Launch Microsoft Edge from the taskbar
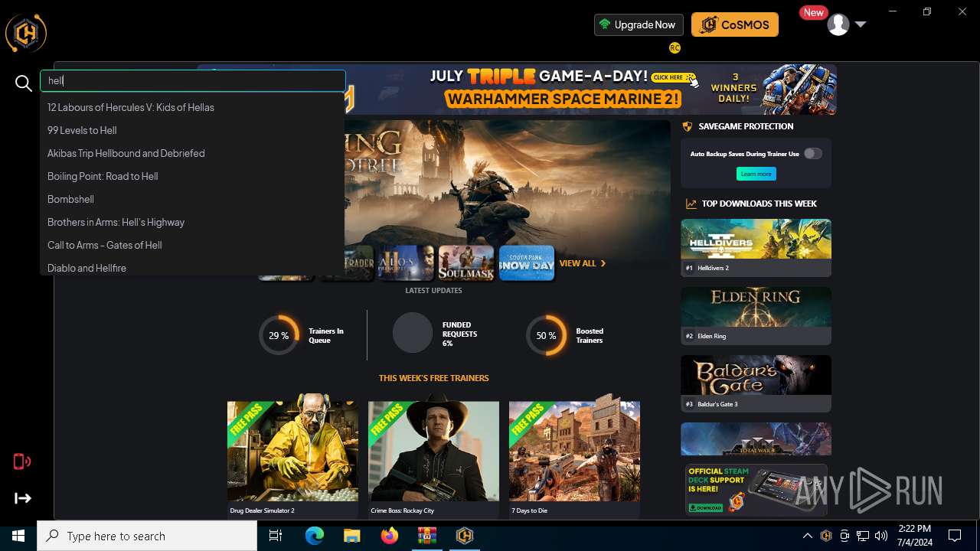This screenshot has width=980, height=551. [315, 536]
